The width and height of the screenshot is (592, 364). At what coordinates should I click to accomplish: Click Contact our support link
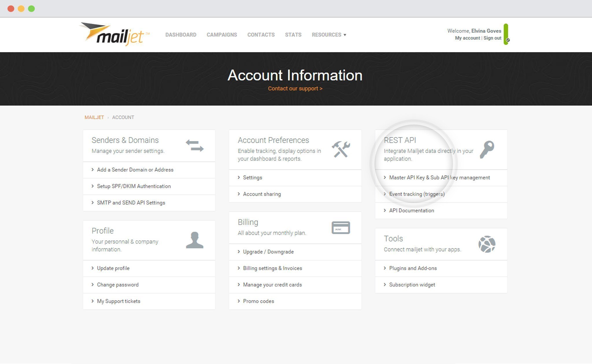[295, 88]
